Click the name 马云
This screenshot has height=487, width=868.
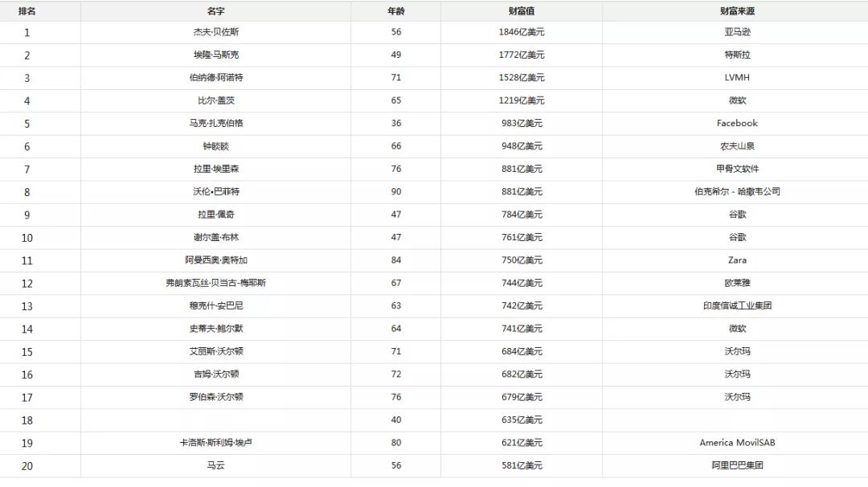point(215,465)
